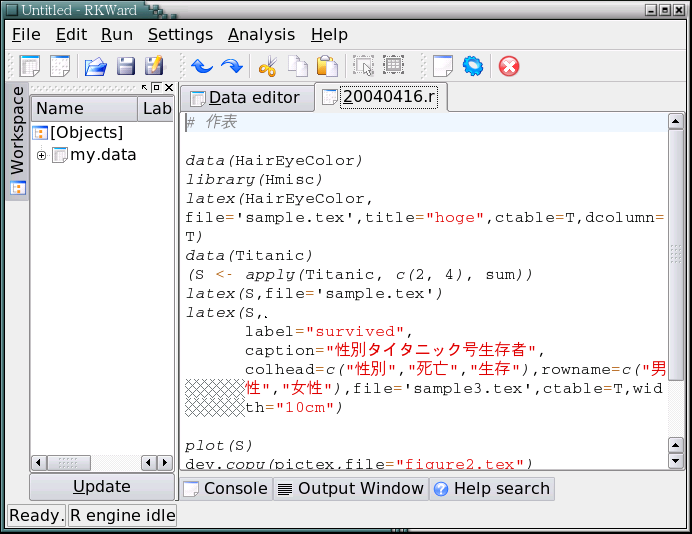This screenshot has height=534, width=692.
Task: Click the blue gear configure icon
Action: pyautogui.click(x=473, y=67)
